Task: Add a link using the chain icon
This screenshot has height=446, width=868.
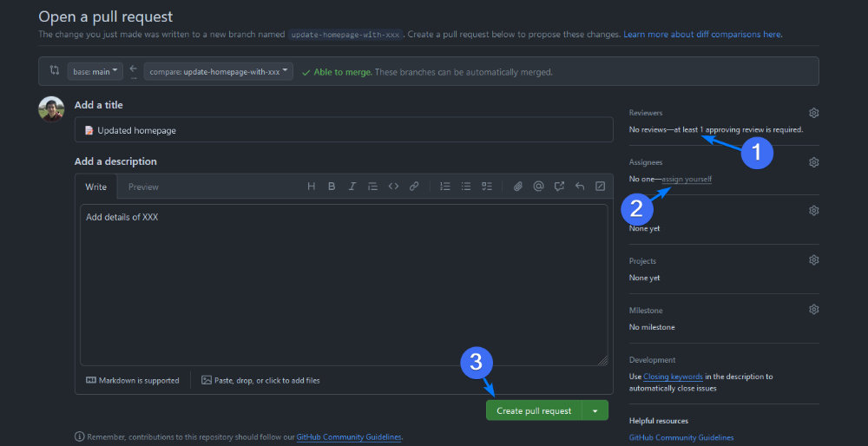Action: click(414, 187)
